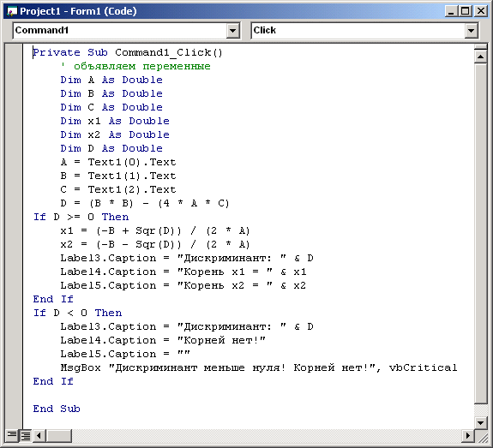Click the word 'vbCritical' in MsgBox line

point(423,367)
